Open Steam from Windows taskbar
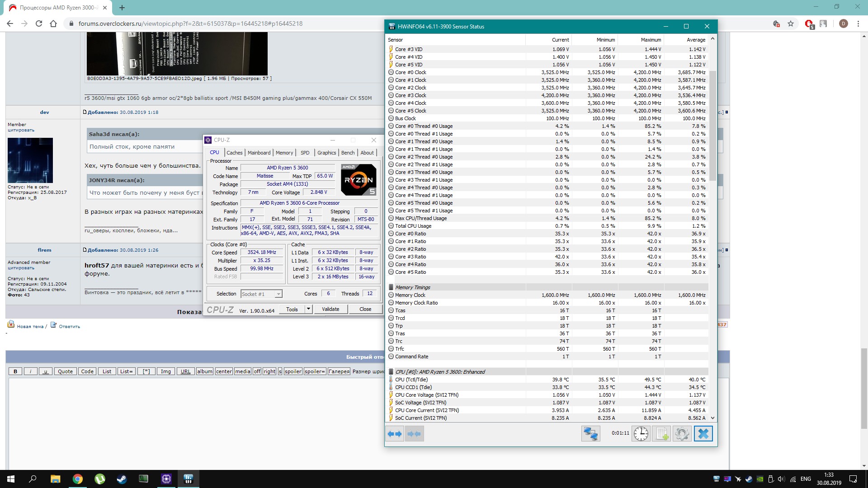868x488 pixels. point(122,479)
